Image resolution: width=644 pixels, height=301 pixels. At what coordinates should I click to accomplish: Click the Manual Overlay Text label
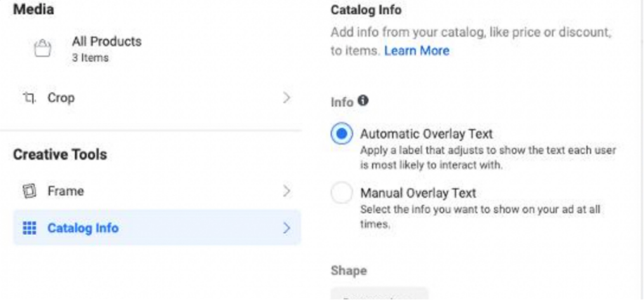(x=418, y=193)
